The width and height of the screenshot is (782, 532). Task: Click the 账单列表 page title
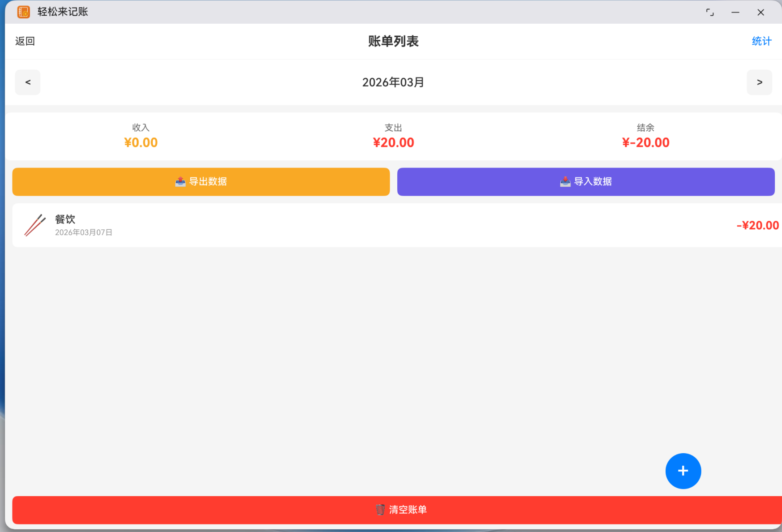pyautogui.click(x=393, y=41)
